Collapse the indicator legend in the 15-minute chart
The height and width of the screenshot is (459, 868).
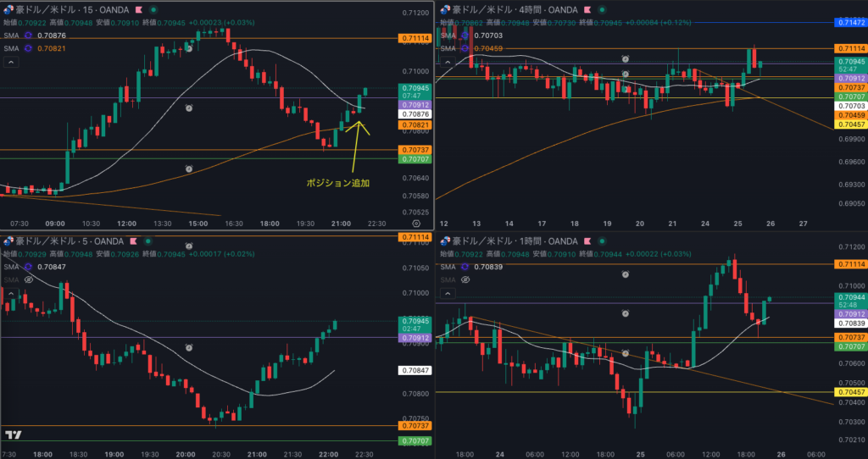(x=11, y=62)
